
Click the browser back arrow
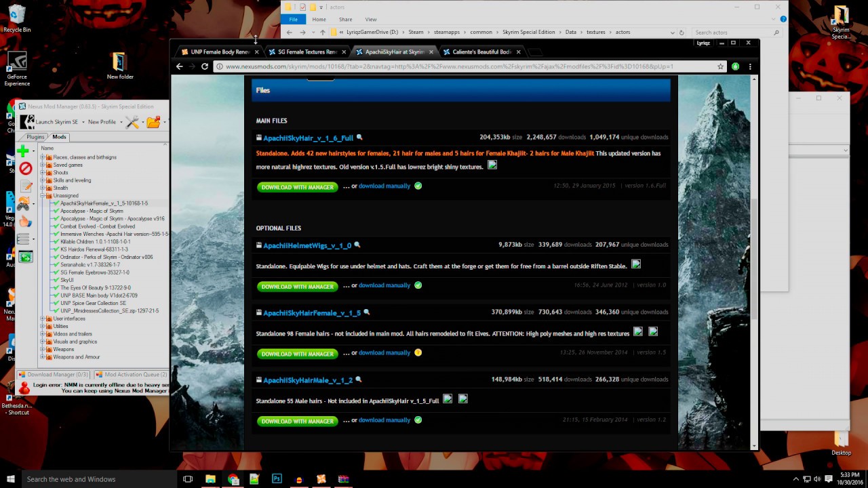[180, 66]
